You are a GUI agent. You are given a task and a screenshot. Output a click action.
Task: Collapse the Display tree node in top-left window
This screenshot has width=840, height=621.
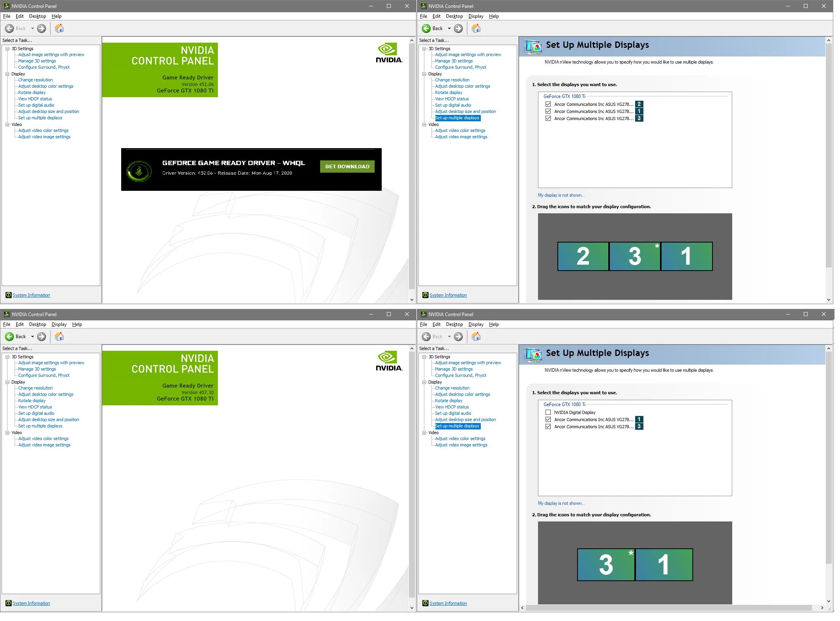[7, 74]
